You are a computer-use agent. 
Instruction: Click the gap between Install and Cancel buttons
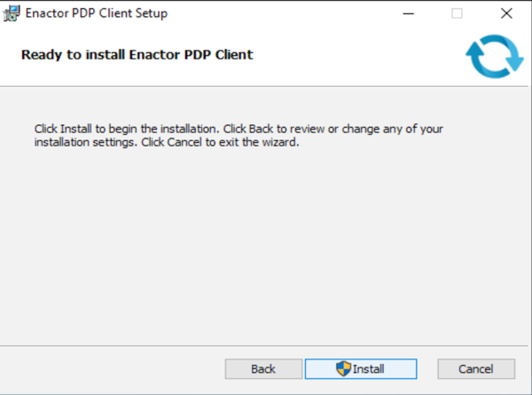[x=427, y=368]
